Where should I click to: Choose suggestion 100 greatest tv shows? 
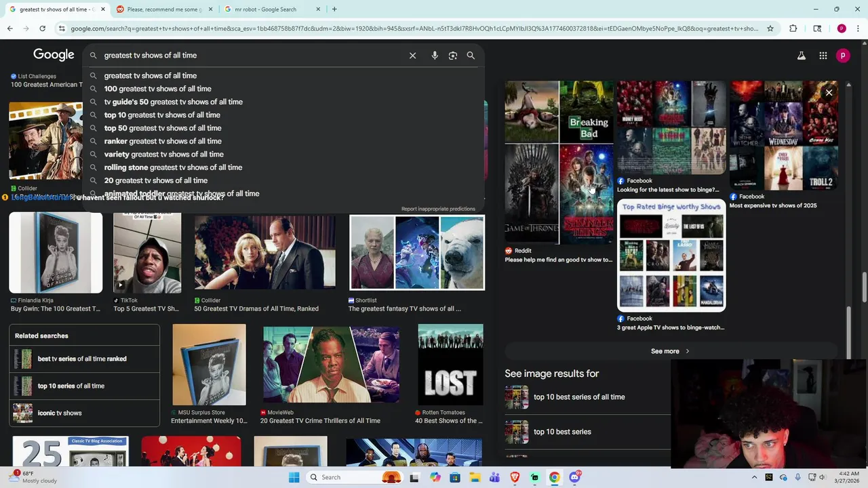click(157, 89)
